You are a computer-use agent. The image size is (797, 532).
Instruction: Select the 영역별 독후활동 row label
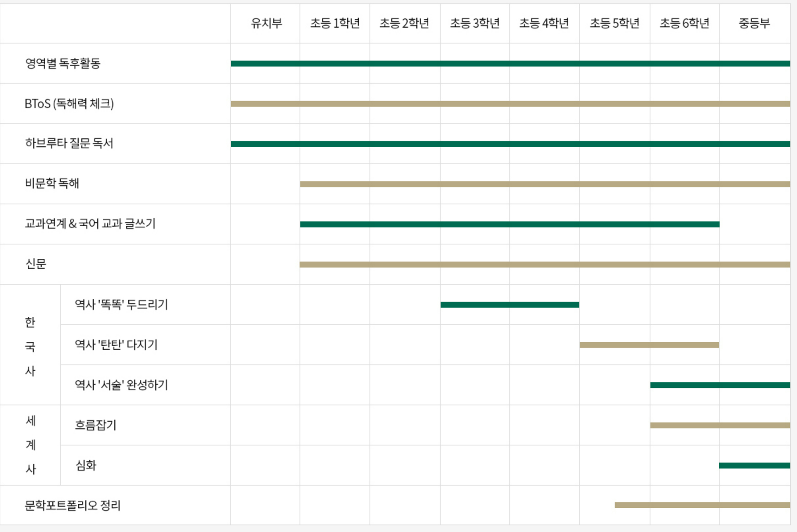click(x=63, y=63)
